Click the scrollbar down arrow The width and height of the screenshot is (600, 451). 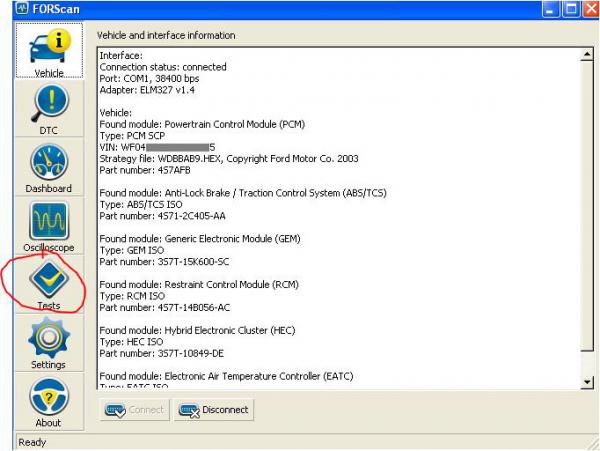coord(587,381)
